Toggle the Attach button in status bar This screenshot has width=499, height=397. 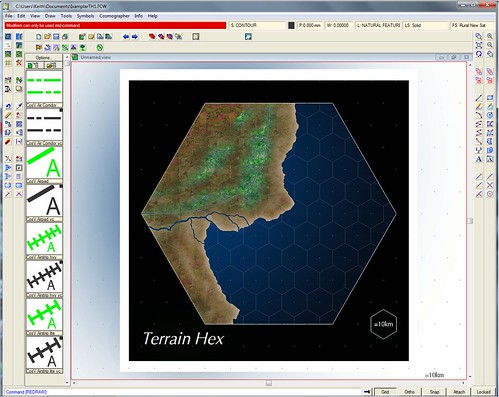coord(459,392)
